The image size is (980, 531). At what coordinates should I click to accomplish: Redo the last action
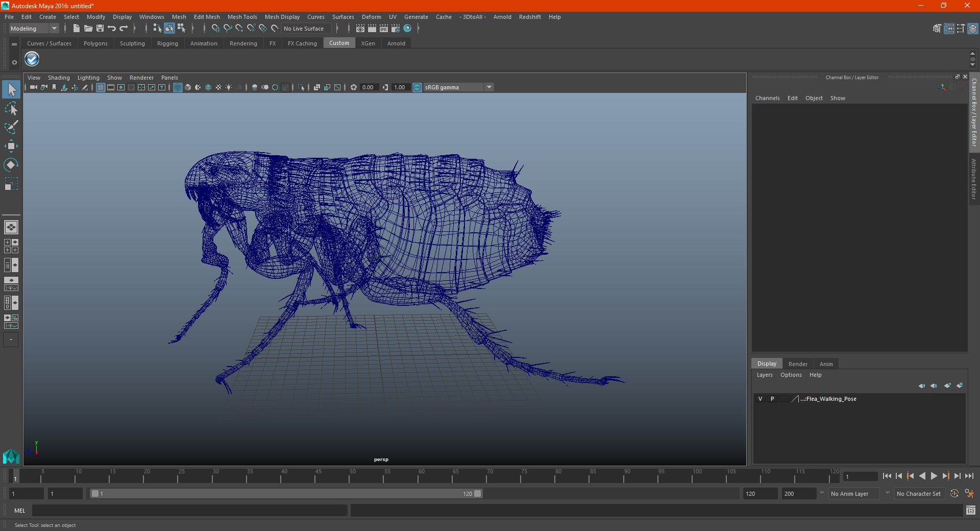tap(124, 29)
